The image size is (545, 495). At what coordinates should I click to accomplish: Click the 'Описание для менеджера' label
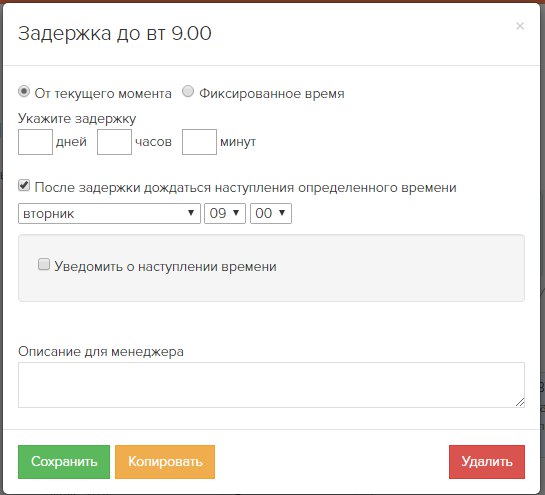click(101, 351)
